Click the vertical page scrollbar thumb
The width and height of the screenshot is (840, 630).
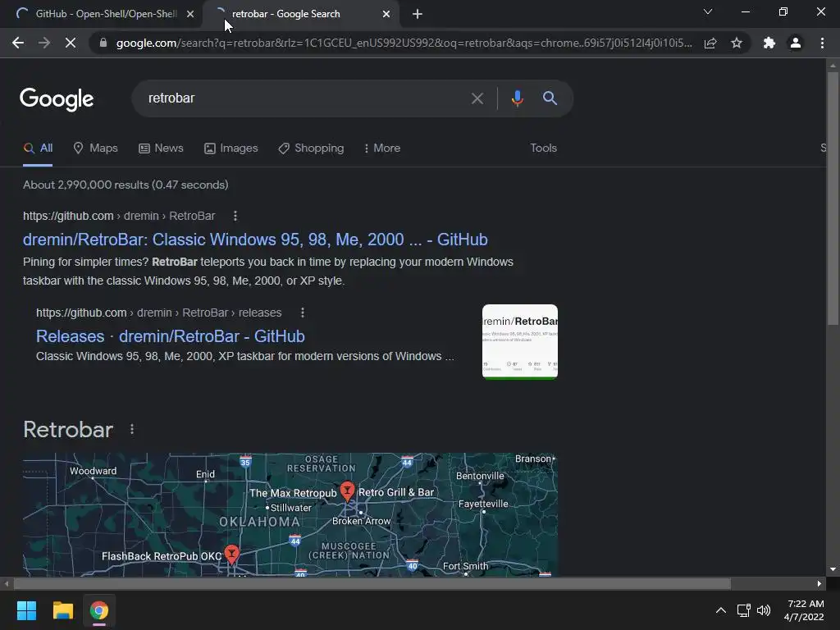point(833,199)
